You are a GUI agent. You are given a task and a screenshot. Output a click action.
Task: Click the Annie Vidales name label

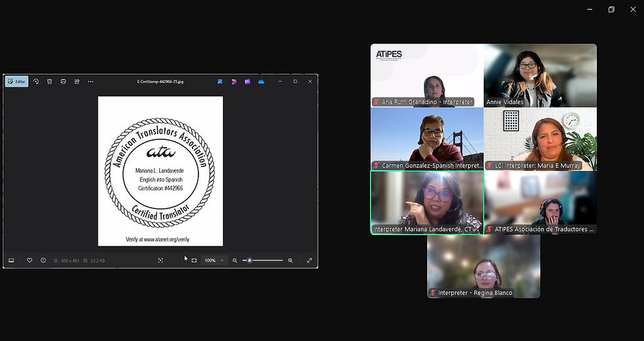pos(505,102)
